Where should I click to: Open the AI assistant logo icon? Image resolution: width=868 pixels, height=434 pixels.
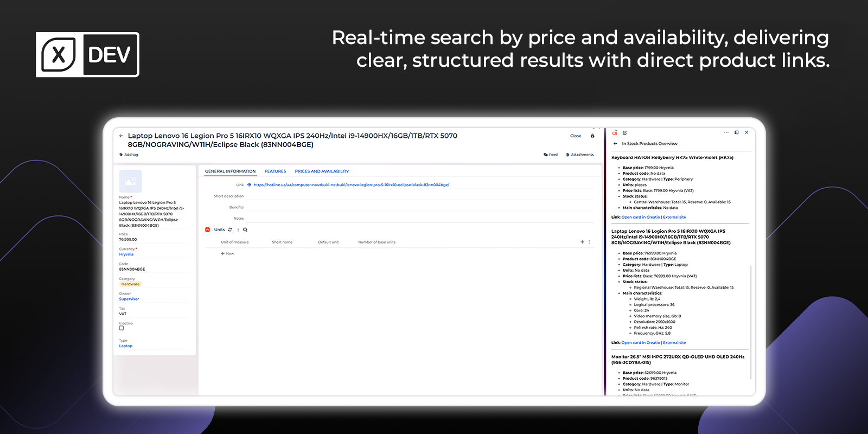tap(615, 133)
